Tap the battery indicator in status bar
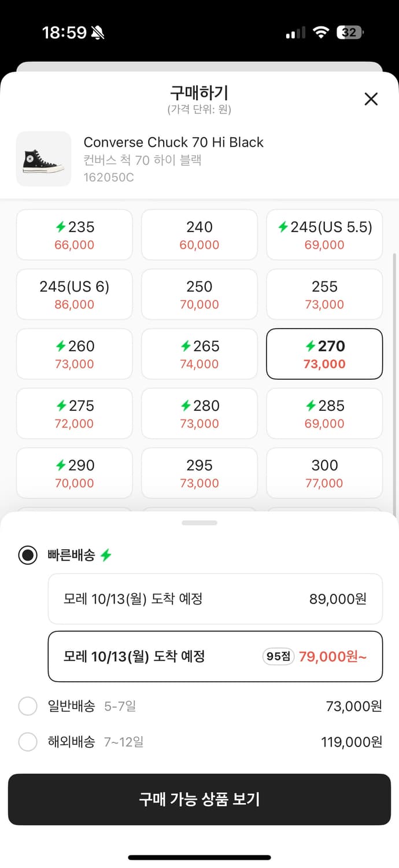This screenshot has height=868, width=399. 351,32
